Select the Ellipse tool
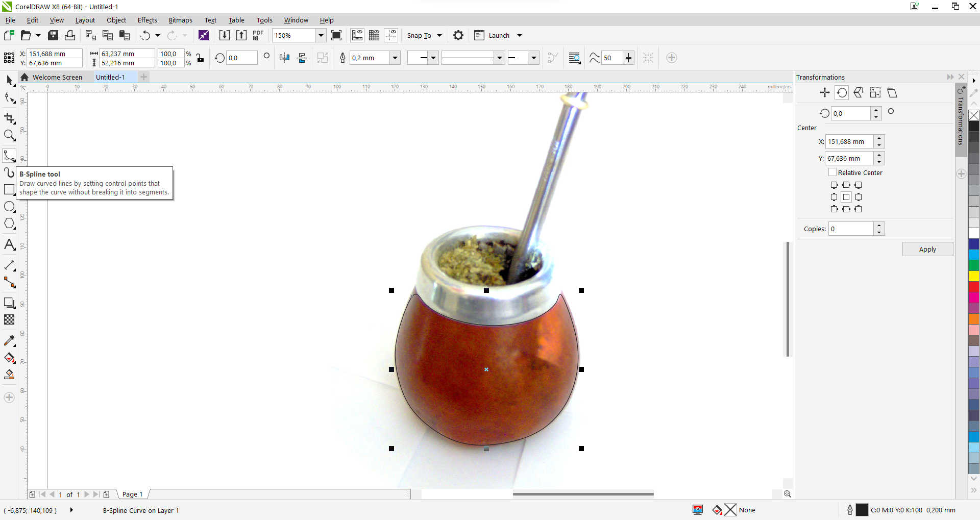Viewport: 980px width, 520px height. click(9, 207)
